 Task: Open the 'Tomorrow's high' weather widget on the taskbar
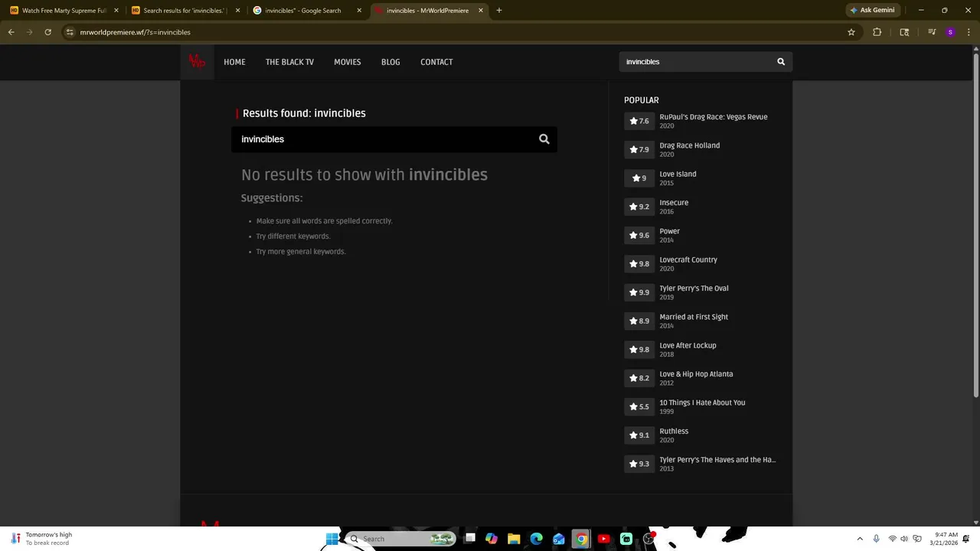42,539
